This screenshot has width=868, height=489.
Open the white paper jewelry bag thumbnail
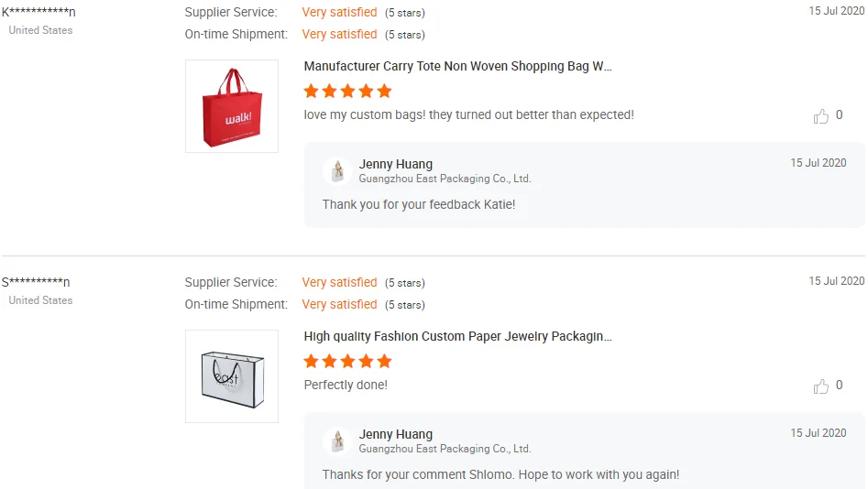[x=232, y=376]
